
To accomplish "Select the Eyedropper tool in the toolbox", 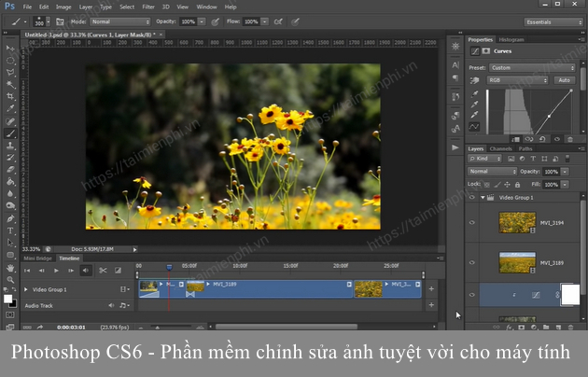I will (x=9, y=108).
